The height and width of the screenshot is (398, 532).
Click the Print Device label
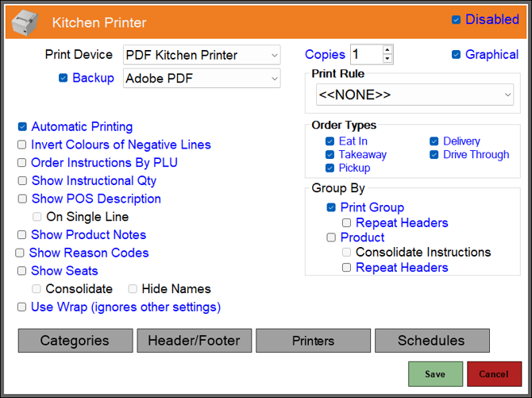[x=79, y=54]
